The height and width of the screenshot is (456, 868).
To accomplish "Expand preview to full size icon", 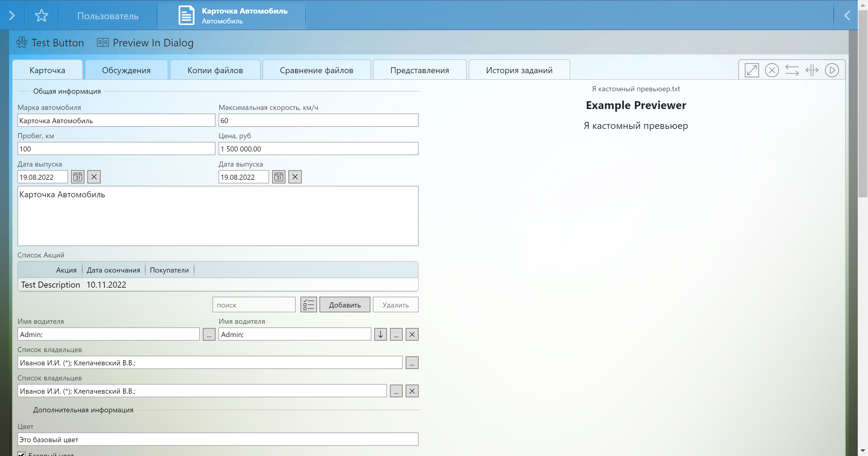I will (751, 70).
